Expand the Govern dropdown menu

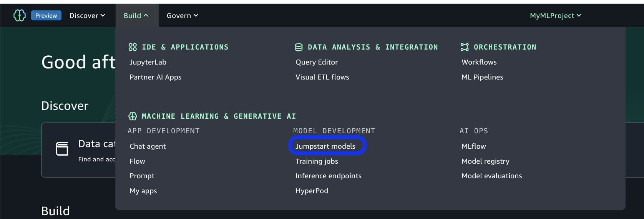click(x=182, y=15)
